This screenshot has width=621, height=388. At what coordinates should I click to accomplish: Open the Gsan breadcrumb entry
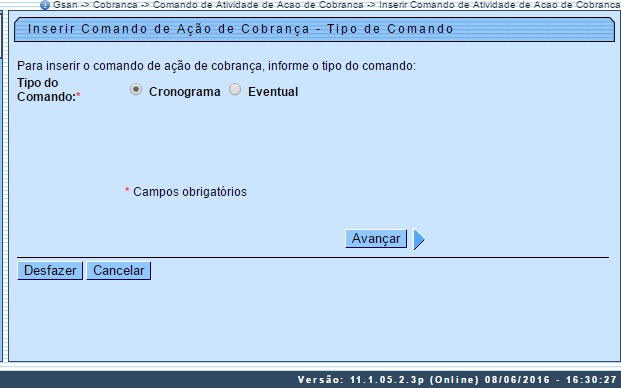coord(65,5)
